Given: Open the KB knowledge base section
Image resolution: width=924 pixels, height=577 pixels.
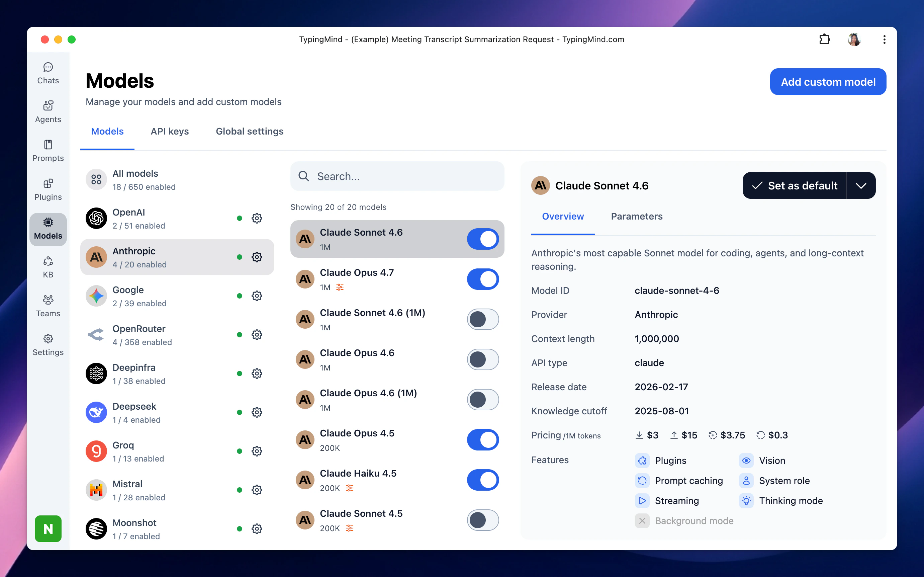Looking at the screenshot, I should pyautogui.click(x=48, y=267).
